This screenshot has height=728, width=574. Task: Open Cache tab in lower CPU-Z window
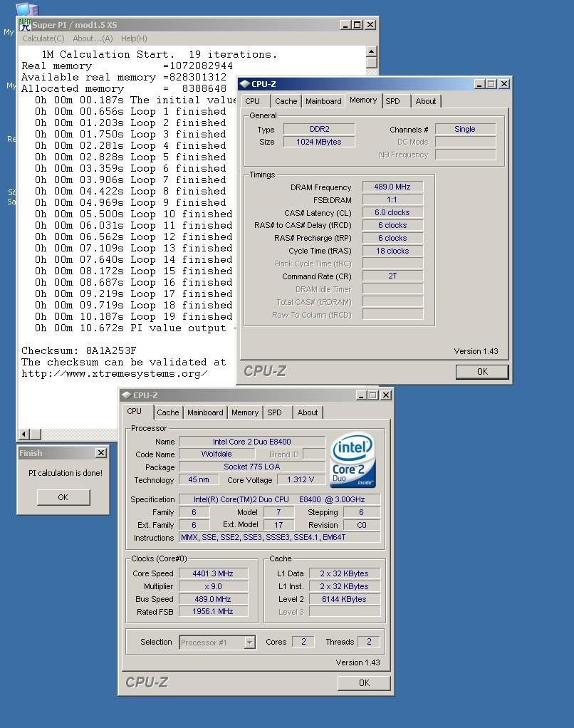click(x=167, y=412)
